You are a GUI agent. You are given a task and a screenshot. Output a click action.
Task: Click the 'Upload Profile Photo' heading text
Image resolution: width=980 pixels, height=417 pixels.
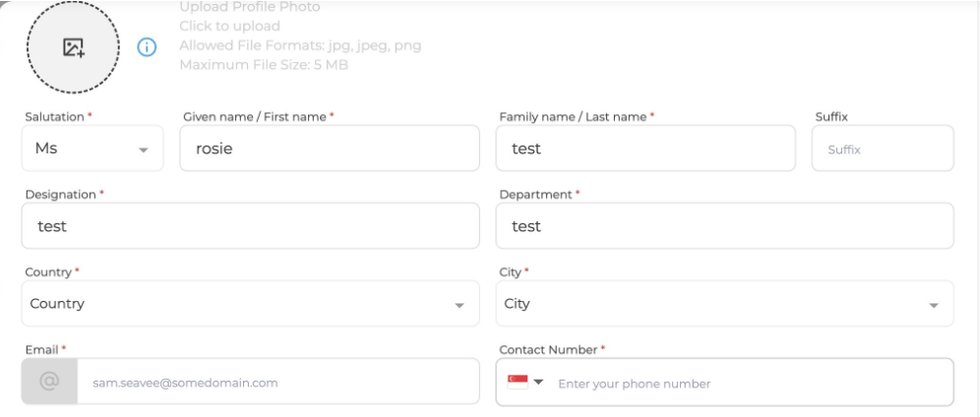pos(249,8)
